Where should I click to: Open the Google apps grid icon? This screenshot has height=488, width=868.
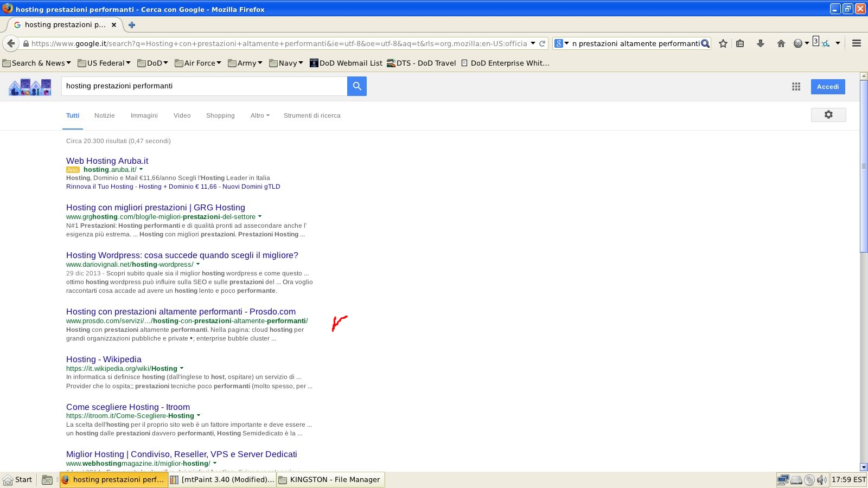click(796, 87)
